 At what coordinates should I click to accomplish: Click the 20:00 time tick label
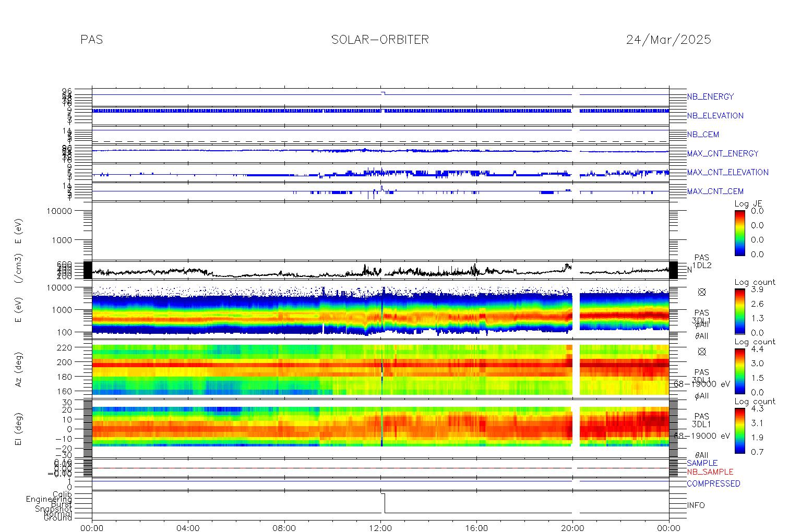pos(572,528)
